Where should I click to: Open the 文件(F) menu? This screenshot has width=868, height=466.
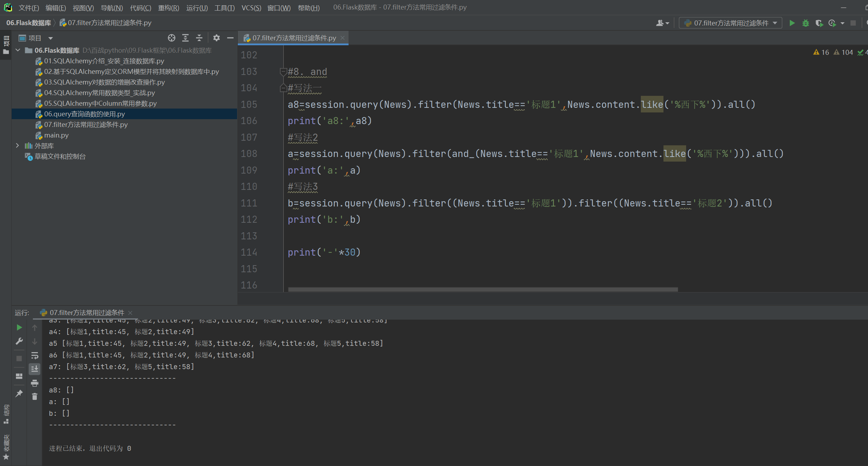(x=29, y=8)
